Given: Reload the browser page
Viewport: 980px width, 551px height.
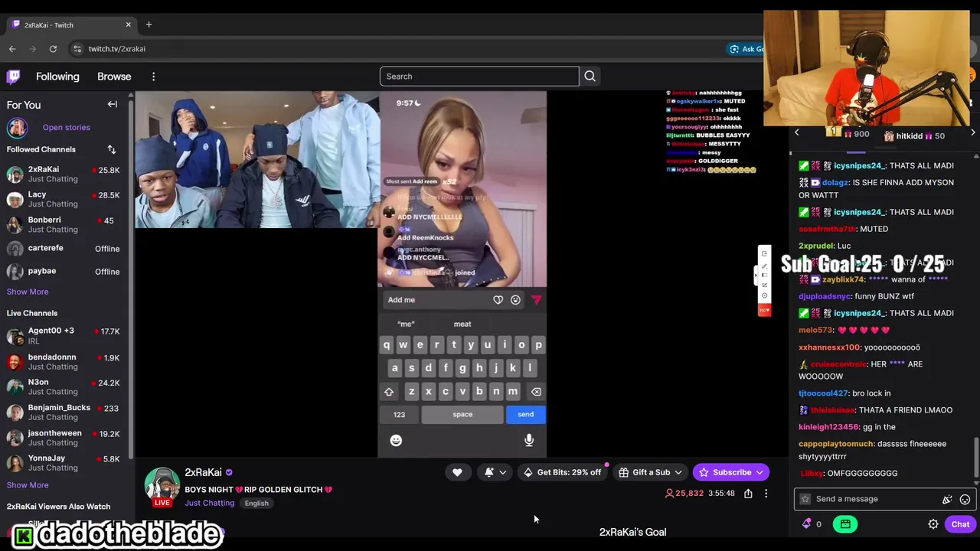Looking at the screenshot, I should coord(53,49).
